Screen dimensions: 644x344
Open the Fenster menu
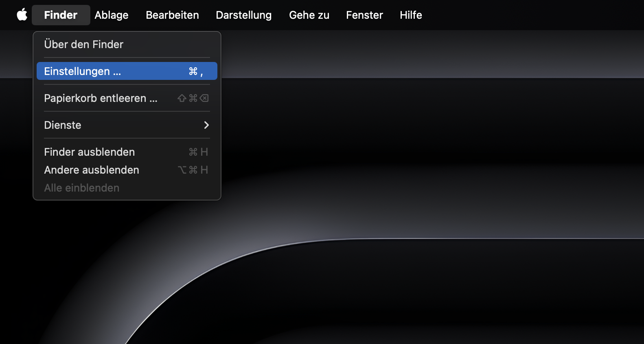364,15
